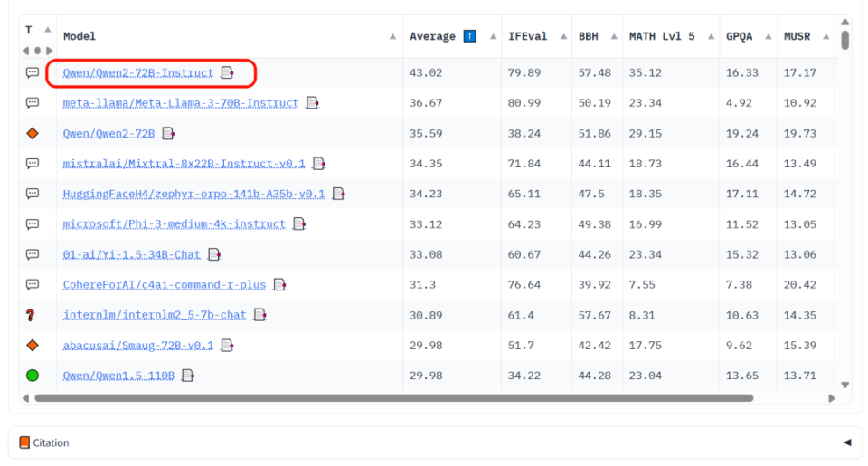Click the horizontal scrollbar right arrow

coord(832,398)
